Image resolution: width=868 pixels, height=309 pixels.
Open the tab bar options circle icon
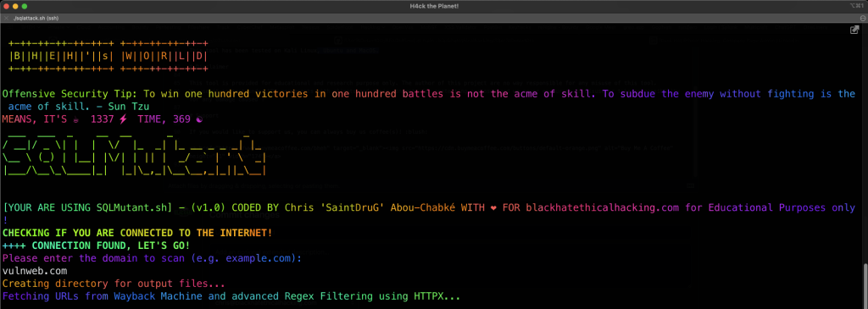click(862, 18)
